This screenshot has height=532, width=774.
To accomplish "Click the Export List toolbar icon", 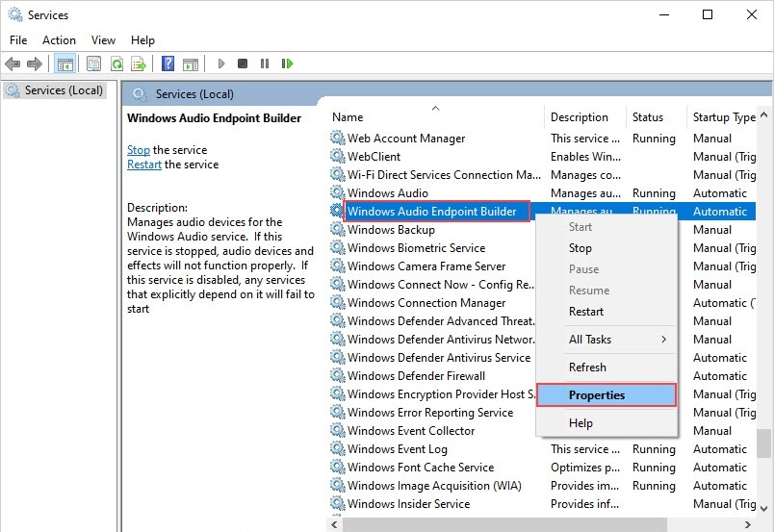I will [139, 63].
